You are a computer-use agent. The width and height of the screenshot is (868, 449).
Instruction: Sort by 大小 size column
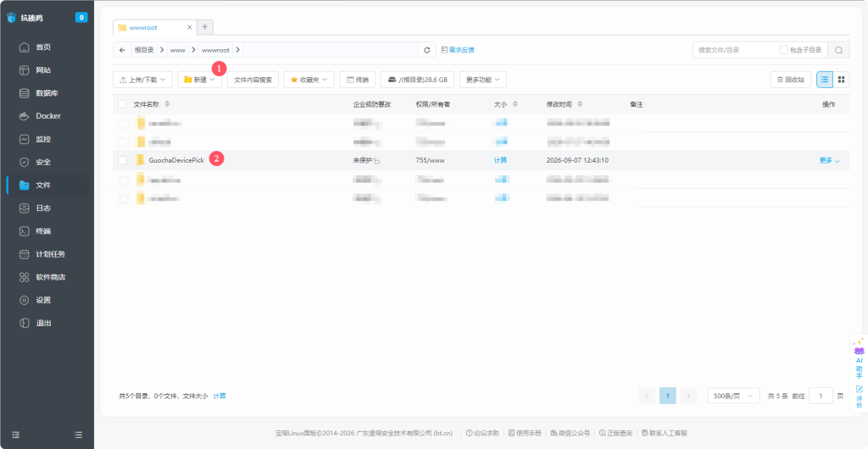pyautogui.click(x=515, y=104)
